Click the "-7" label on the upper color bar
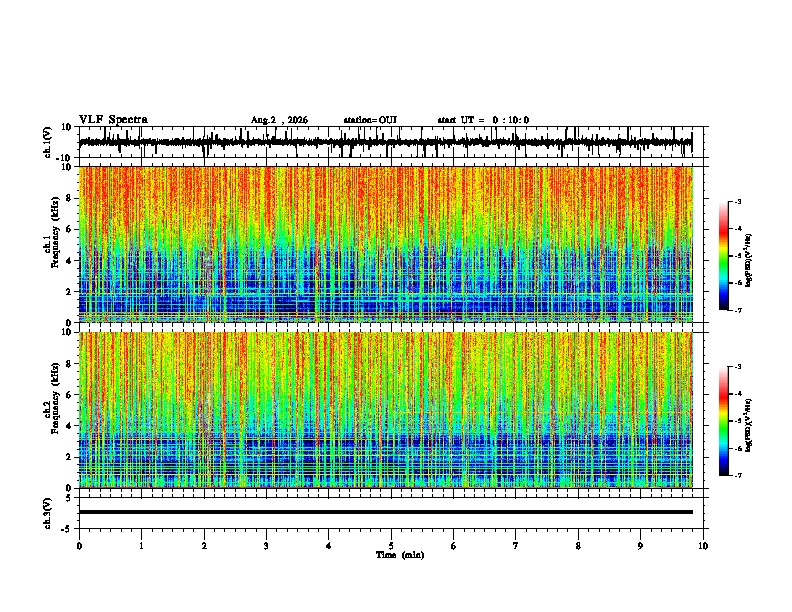792x612 pixels. tap(737, 310)
